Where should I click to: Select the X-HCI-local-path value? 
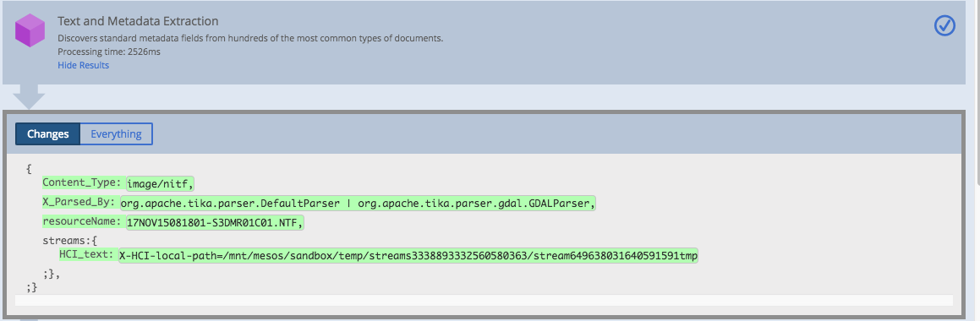pos(408,255)
